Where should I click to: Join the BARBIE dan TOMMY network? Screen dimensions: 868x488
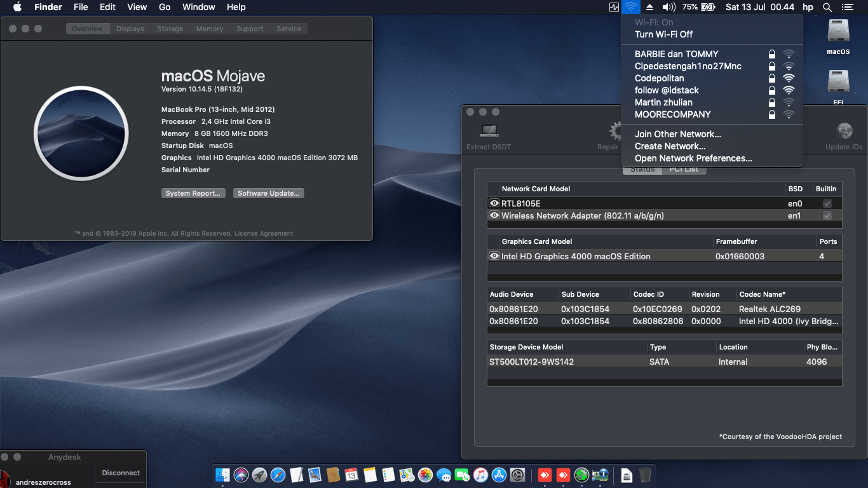pos(712,54)
